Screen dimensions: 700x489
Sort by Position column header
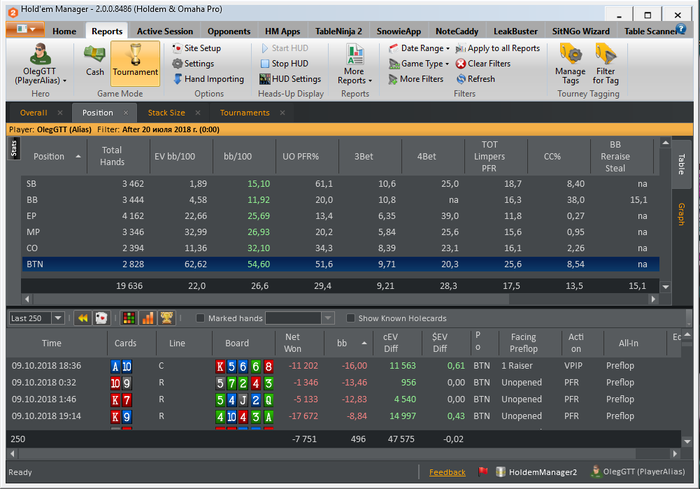click(x=54, y=156)
